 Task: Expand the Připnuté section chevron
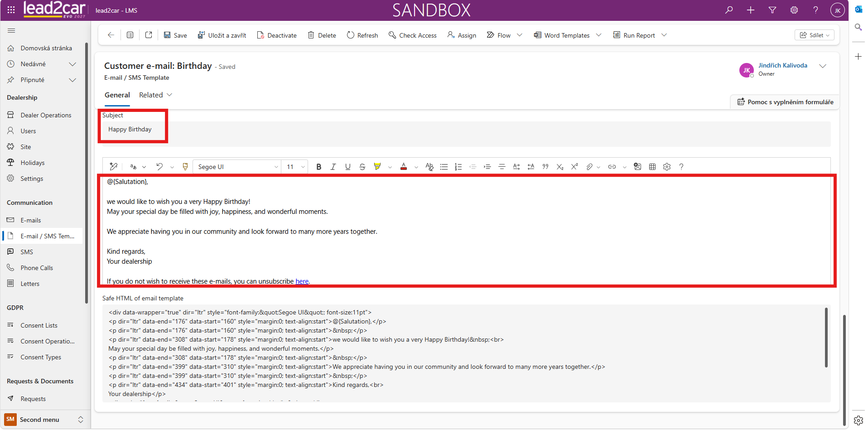point(72,80)
